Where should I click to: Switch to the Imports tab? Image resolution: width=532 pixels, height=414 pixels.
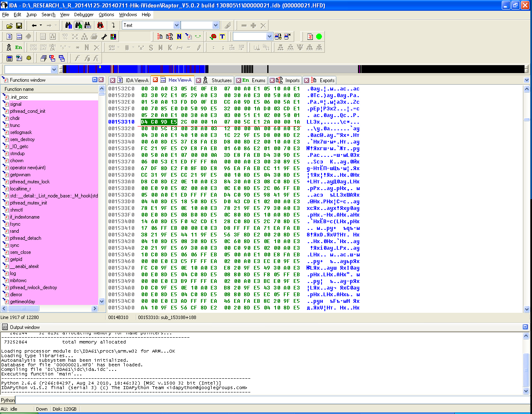pyautogui.click(x=292, y=80)
